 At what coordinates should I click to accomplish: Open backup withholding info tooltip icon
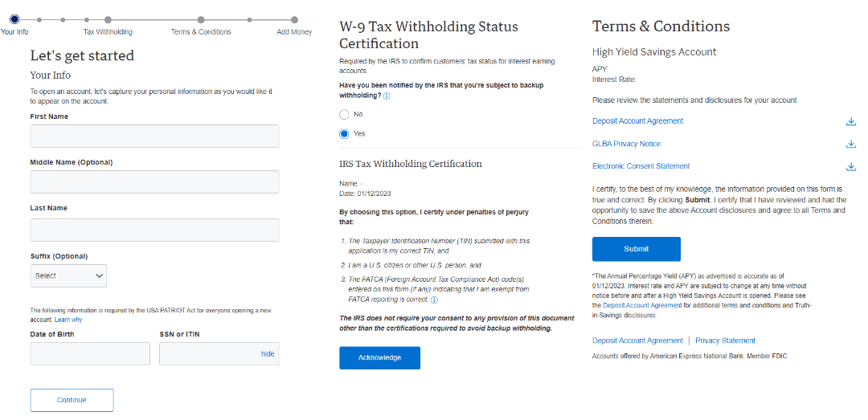(x=387, y=96)
